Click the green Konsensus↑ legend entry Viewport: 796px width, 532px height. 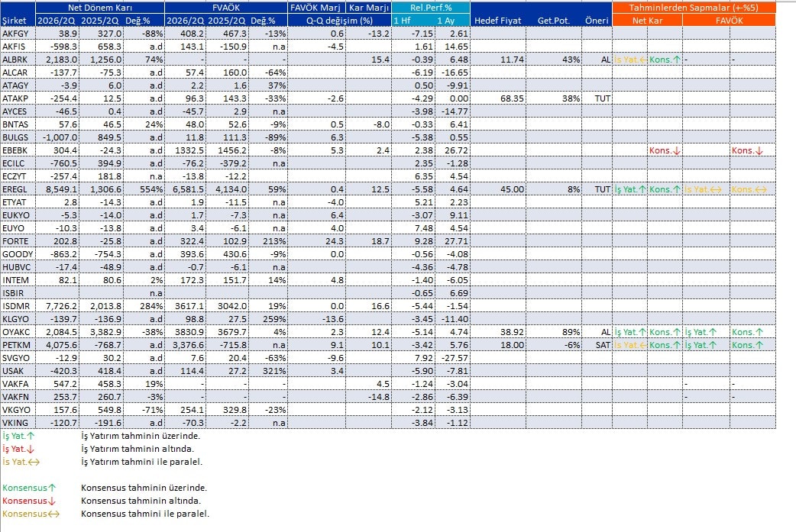click(29, 488)
